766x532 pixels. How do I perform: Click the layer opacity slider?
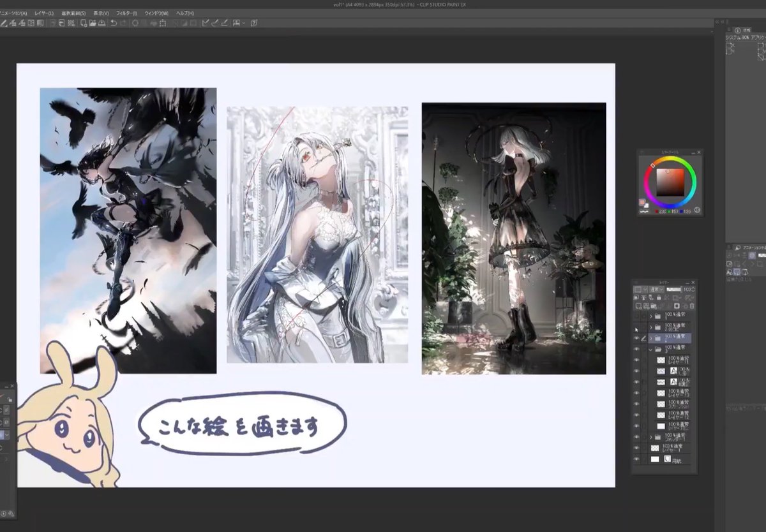tap(675, 290)
